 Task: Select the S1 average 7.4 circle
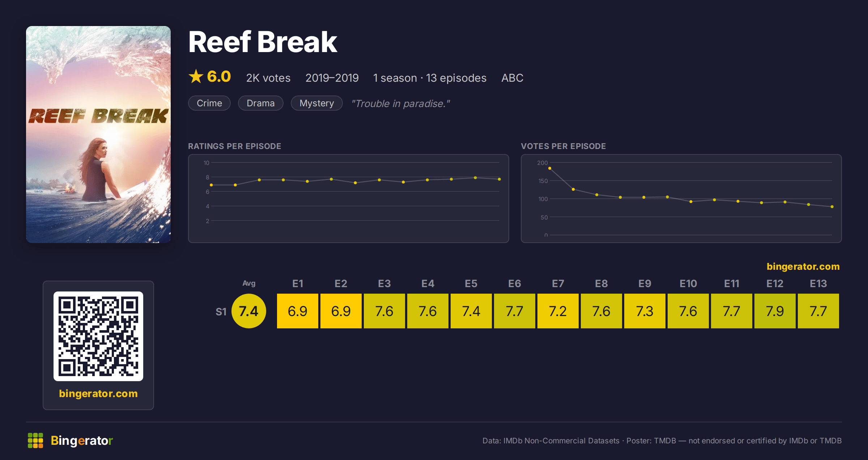pos(249,311)
